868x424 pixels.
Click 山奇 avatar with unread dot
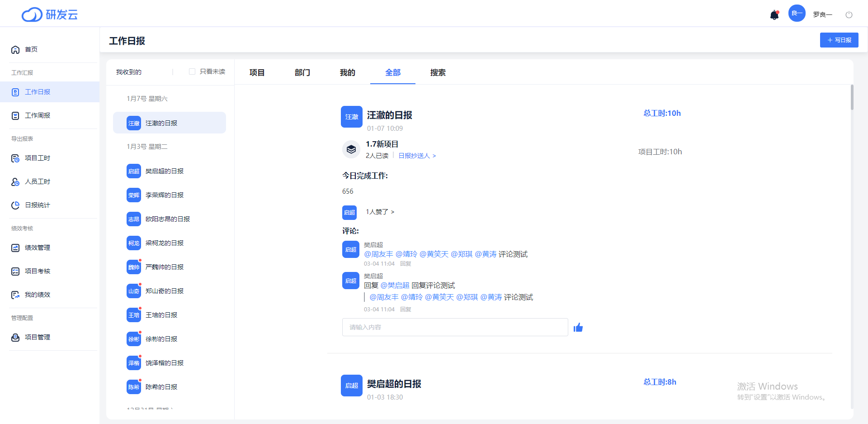(134, 291)
